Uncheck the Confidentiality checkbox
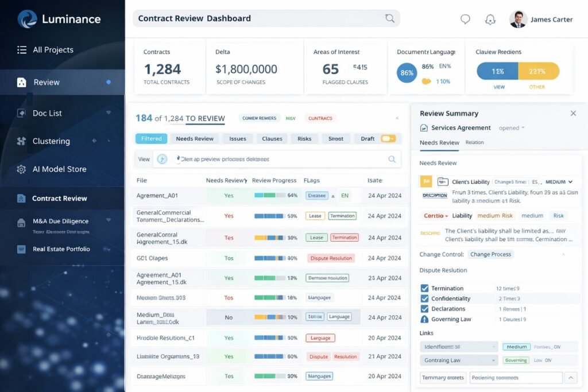 [x=425, y=298]
